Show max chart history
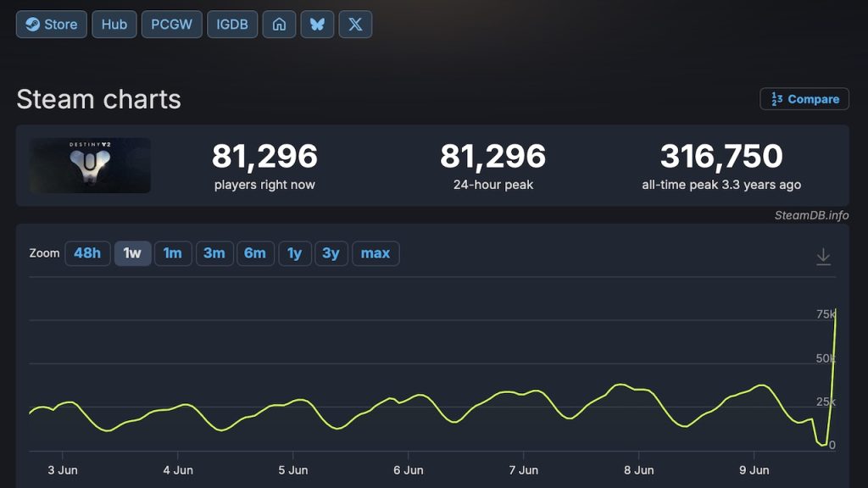868x488 pixels. (x=376, y=253)
